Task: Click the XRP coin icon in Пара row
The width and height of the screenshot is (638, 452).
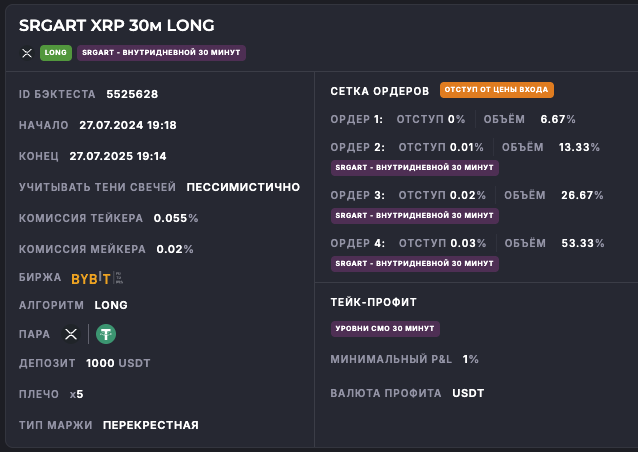Action: (x=71, y=334)
